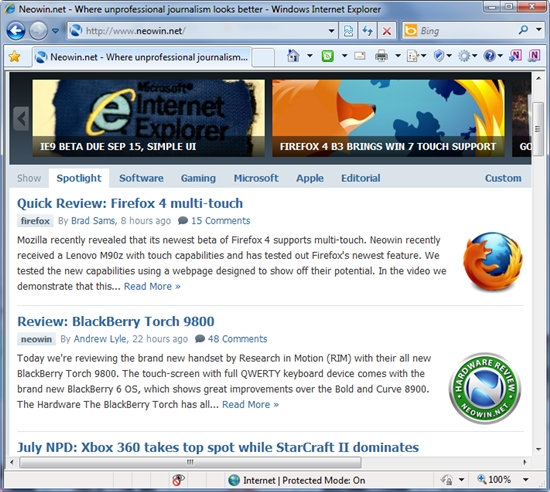
Task: Click the Back navigation arrow button
Action: [16, 31]
